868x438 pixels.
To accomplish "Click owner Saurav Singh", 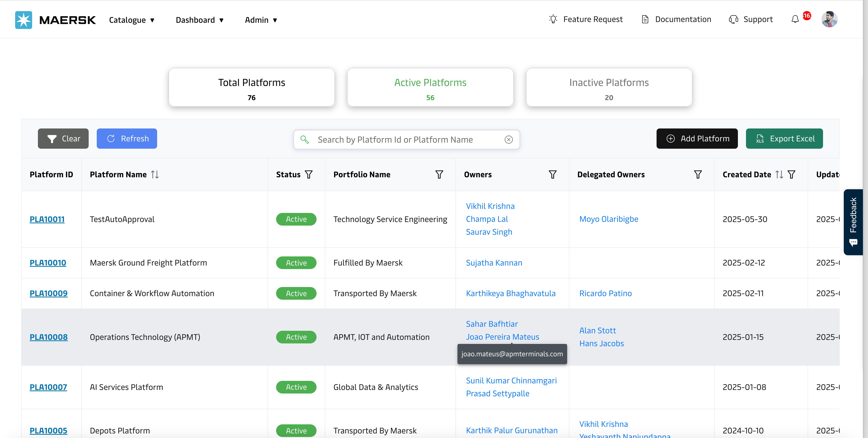I will 489,232.
